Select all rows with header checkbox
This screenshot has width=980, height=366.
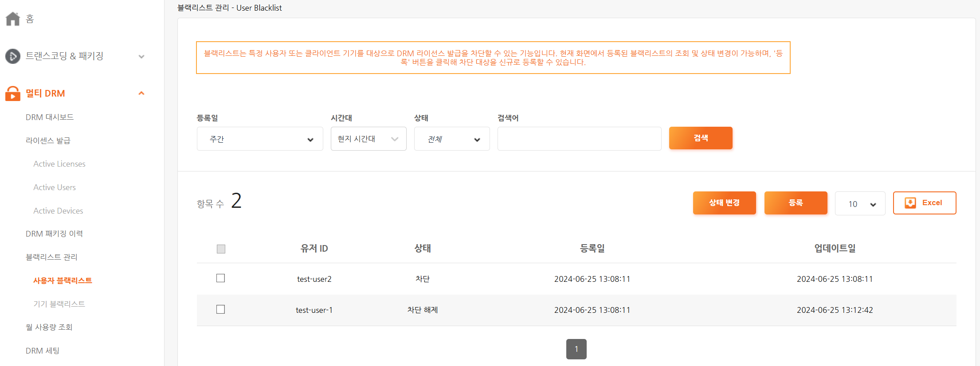(x=221, y=249)
